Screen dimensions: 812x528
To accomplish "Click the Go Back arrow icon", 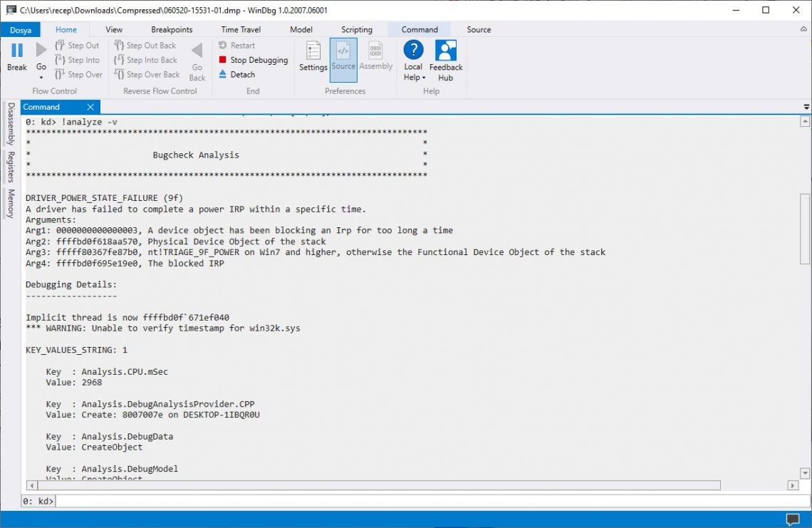I will [x=197, y=51].
